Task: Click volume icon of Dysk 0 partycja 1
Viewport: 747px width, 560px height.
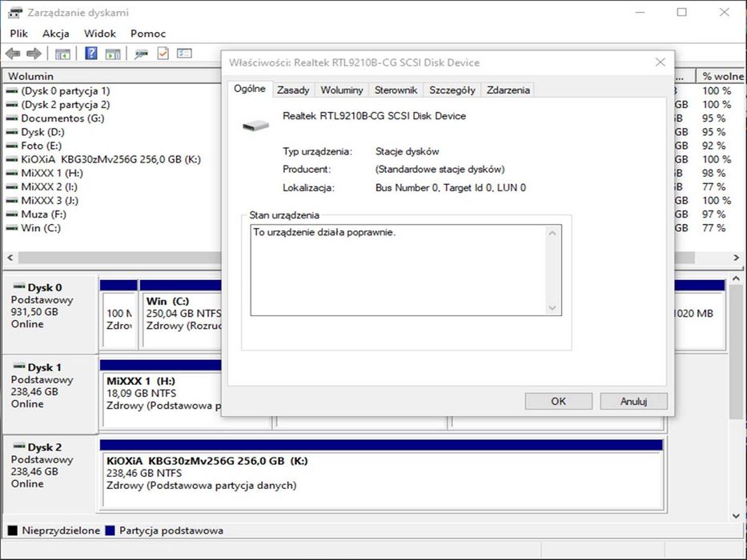Action: [12, 90]
